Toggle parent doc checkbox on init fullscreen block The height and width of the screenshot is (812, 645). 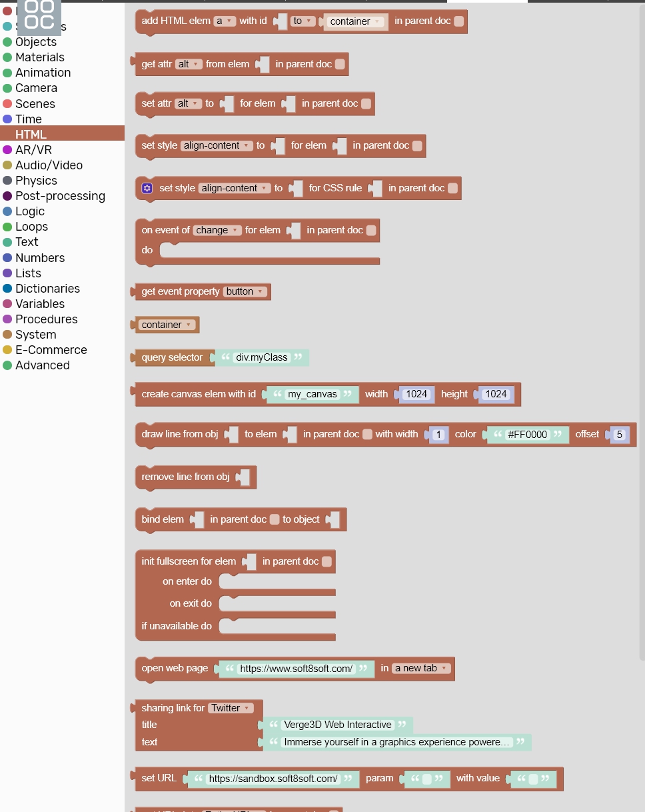[326, 562]
